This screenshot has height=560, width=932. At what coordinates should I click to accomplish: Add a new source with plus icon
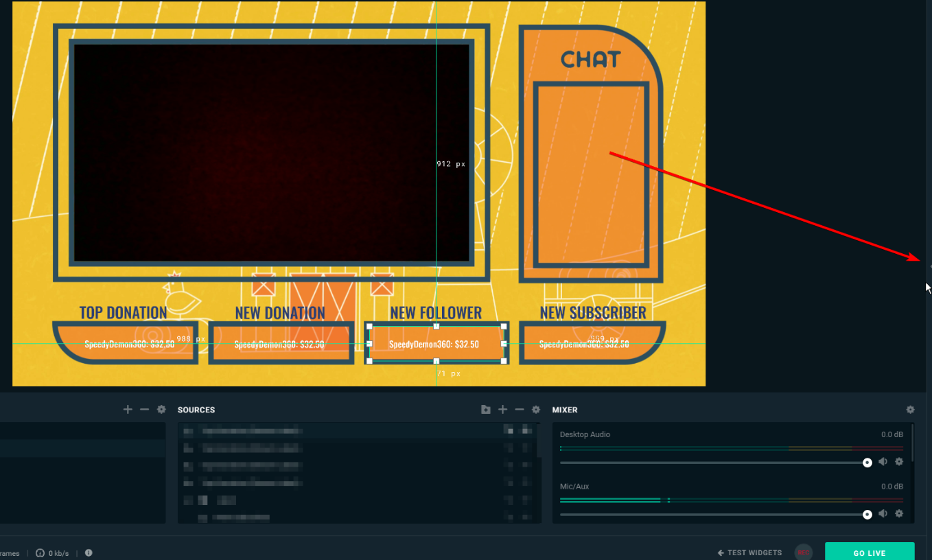502,410
